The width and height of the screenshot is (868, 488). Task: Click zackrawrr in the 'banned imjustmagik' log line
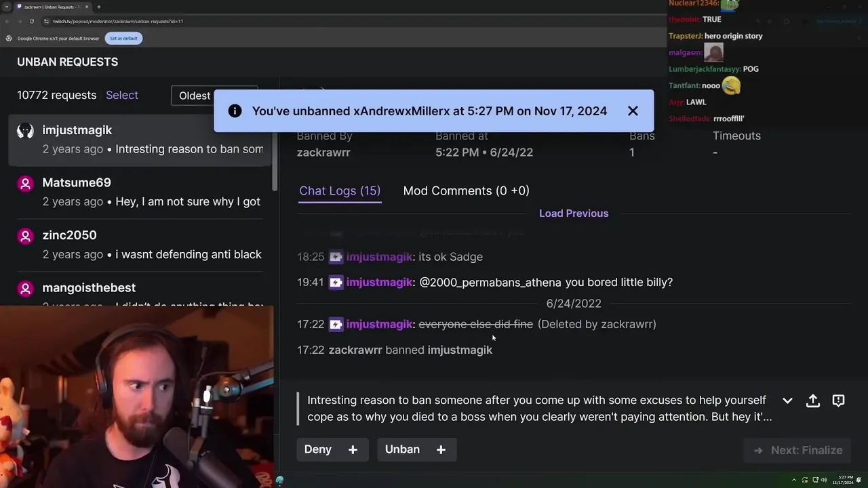pyautogui.click(x=355, y=350)
